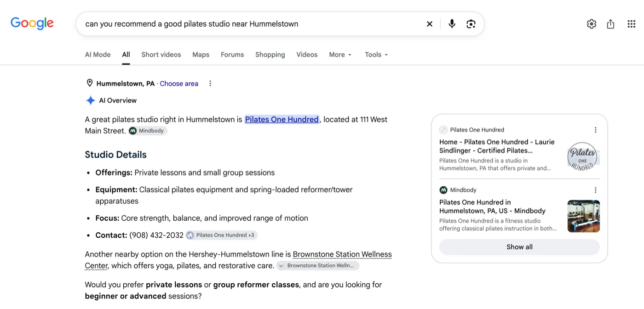
Task: Switch to Videos tab
Action: click(x=307, y=55)
